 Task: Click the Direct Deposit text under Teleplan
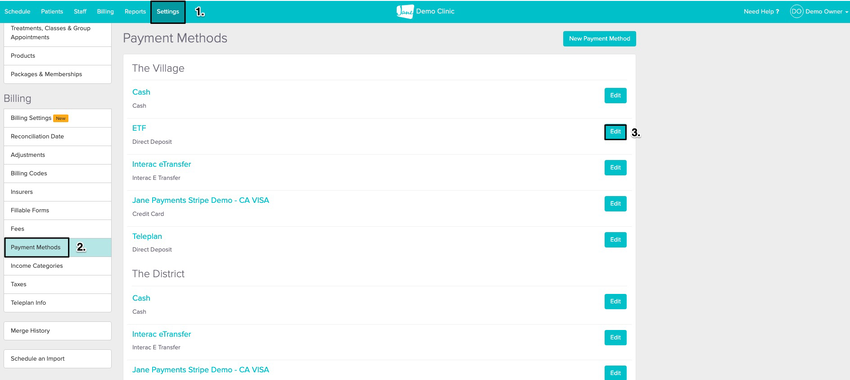[x=152, y=250]
